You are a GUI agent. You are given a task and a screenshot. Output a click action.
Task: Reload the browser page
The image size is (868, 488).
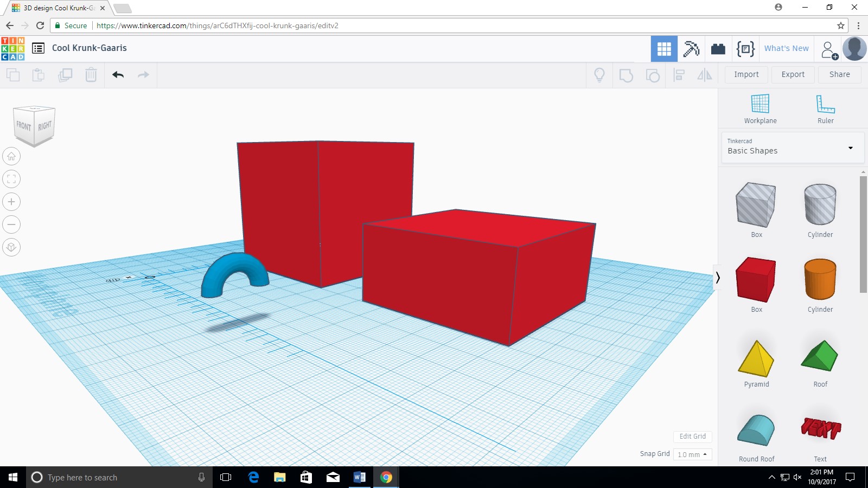pyautogui.click(x=40, y=25)
